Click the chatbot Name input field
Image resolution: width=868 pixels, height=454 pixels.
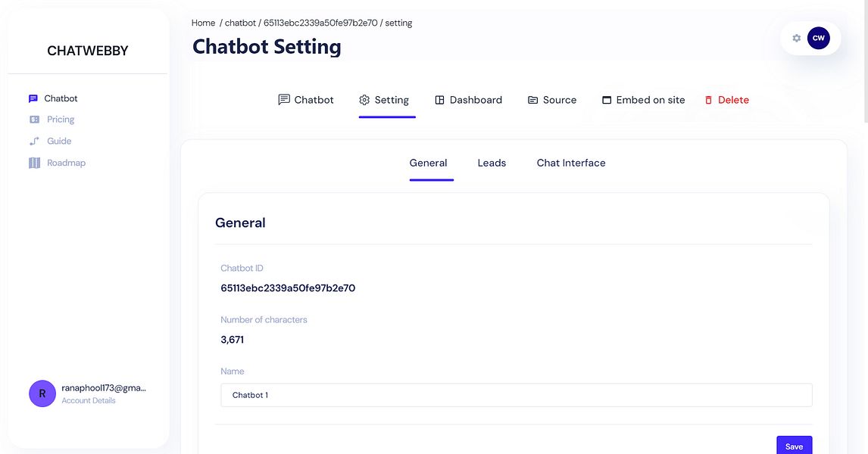point(516,395)
